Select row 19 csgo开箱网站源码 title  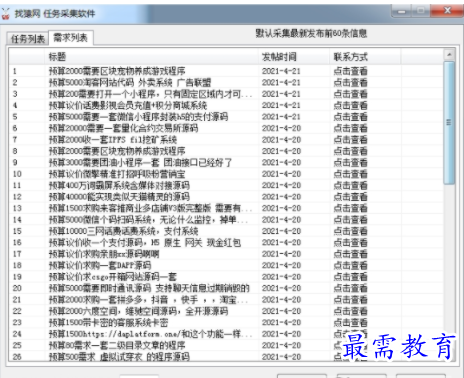tap(113, 277)
